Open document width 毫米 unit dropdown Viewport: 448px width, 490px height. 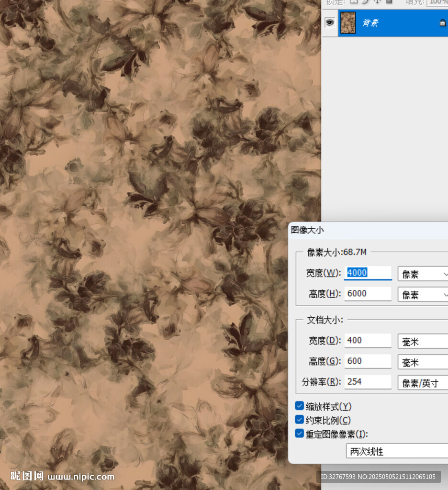(423, 341)
